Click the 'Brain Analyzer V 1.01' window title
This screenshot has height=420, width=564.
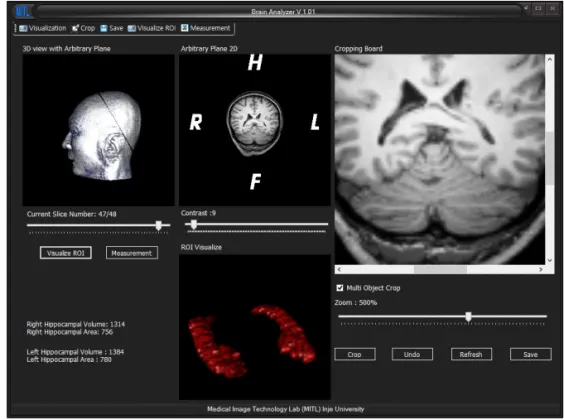(283, 12)
